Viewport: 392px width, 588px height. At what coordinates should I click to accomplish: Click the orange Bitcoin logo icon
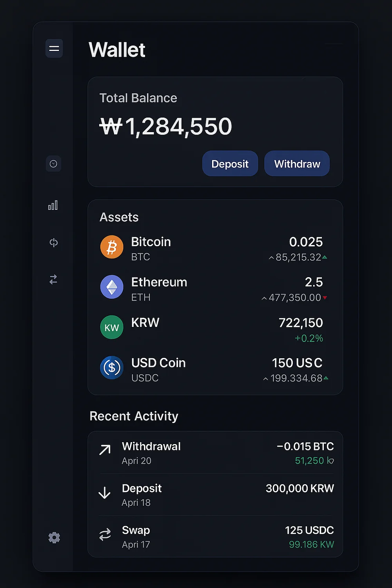coord(112,247)
